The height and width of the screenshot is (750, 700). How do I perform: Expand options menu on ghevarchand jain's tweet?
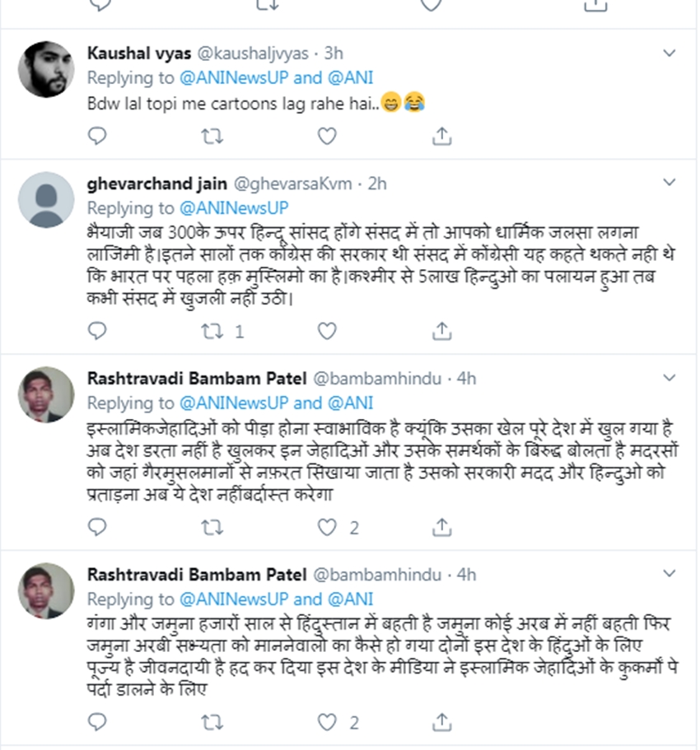670,184
